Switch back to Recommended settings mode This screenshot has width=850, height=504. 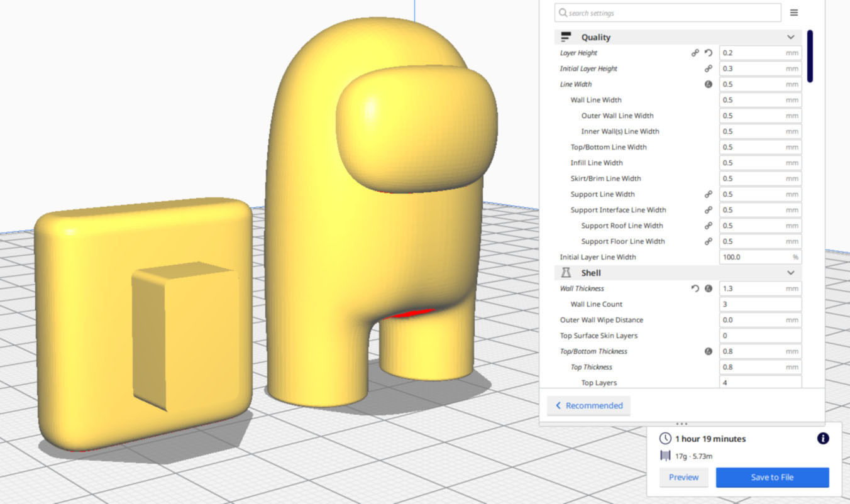588,405
